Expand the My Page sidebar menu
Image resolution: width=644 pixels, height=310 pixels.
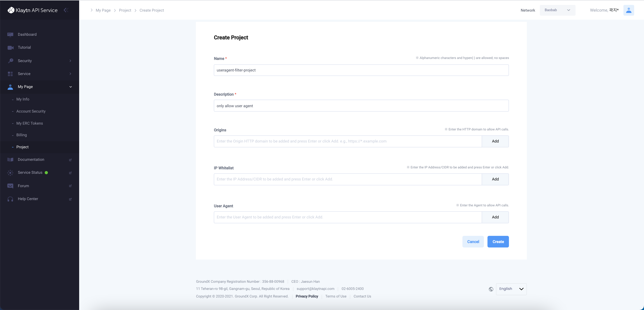pos(70,86)
